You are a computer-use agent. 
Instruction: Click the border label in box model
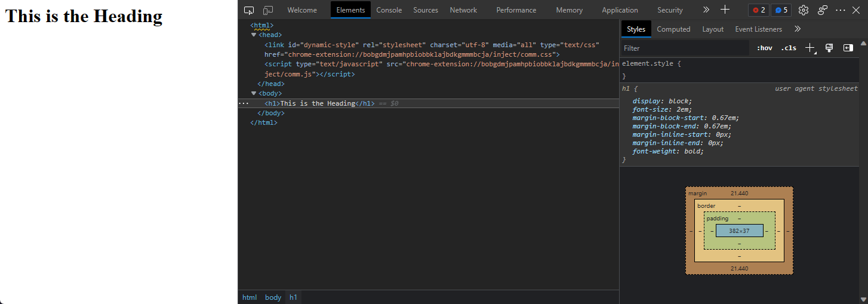(706, 206)
